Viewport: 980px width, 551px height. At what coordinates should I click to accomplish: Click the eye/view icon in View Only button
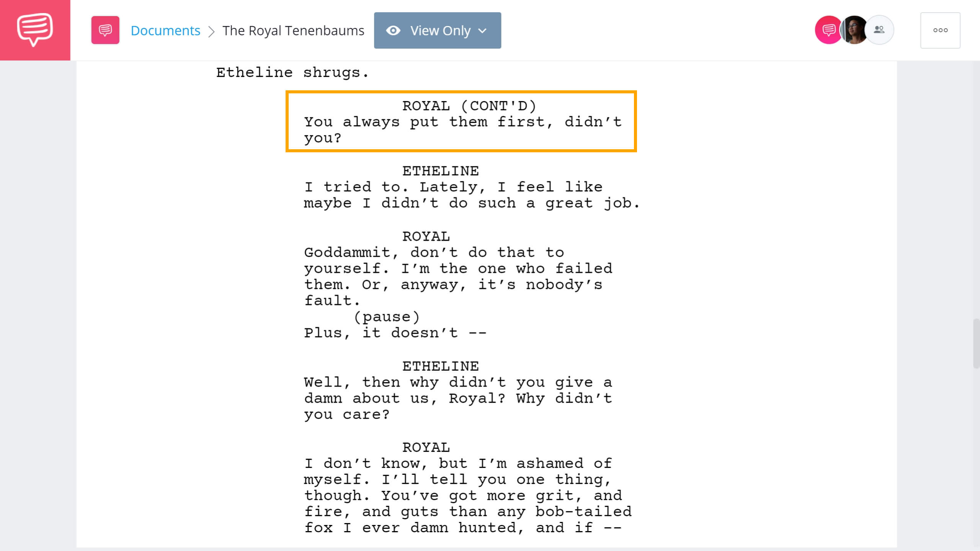[394, 30]
